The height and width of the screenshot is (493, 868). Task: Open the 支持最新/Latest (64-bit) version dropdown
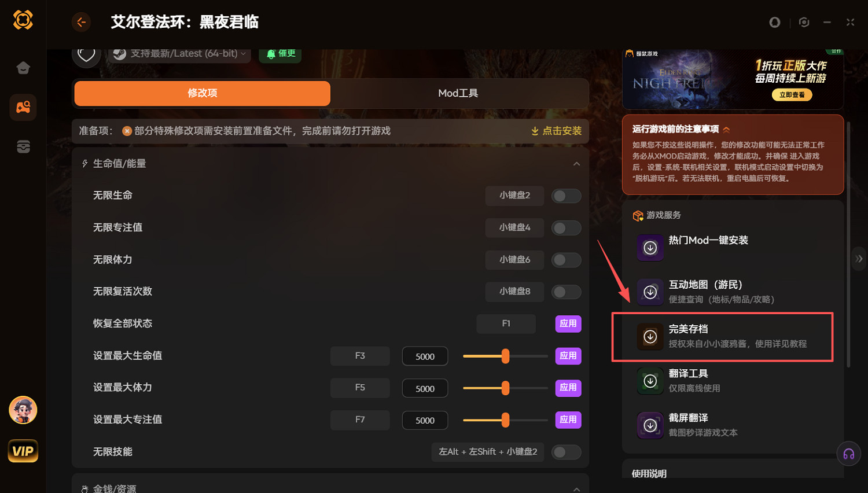(x=178, y=53)
